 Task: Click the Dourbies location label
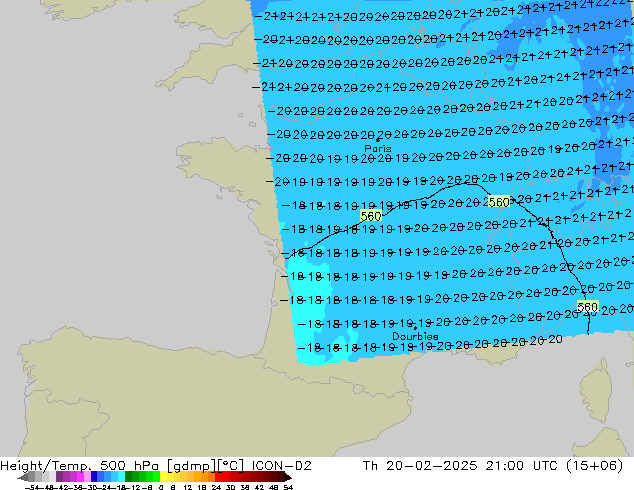(415, 336)
